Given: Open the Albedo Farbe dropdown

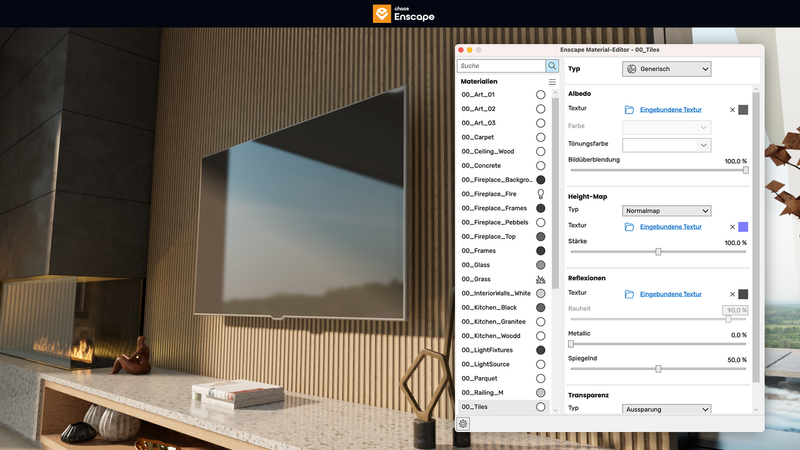Looking at the screenshot, I should coord(666,127).
